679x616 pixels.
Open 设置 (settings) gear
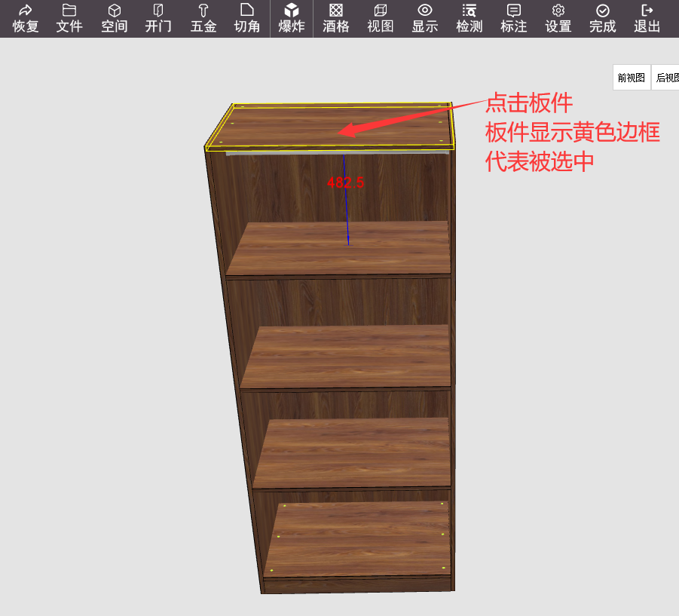[558, 19]
